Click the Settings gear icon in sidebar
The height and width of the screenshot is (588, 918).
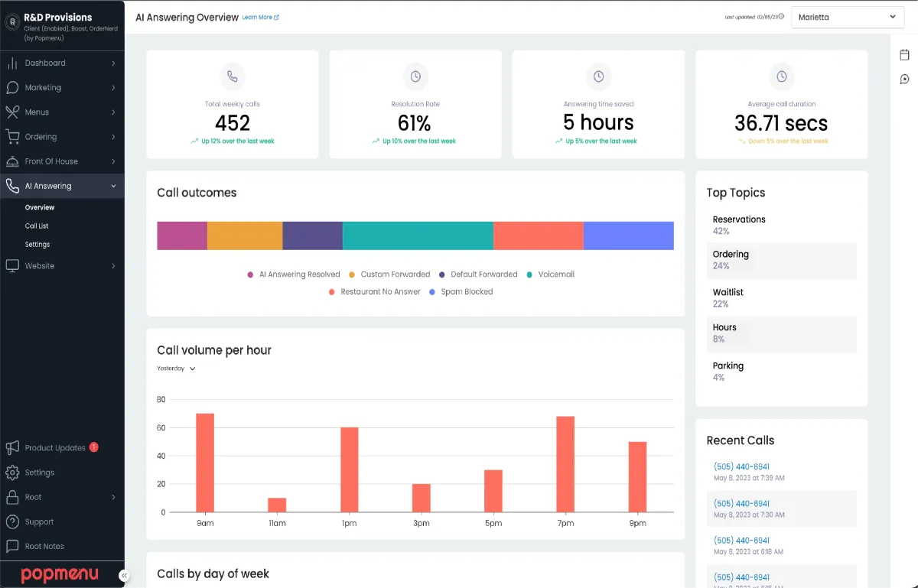coord(12,472)
